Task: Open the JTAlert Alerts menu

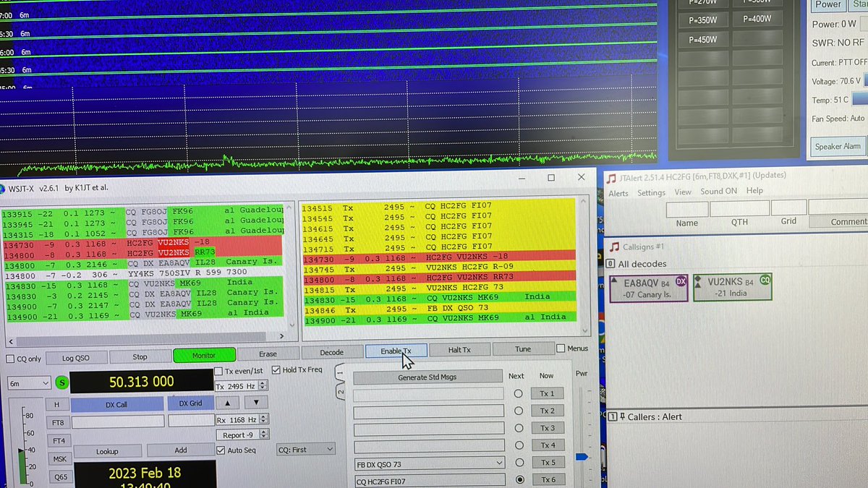Action: coord(618,193)
